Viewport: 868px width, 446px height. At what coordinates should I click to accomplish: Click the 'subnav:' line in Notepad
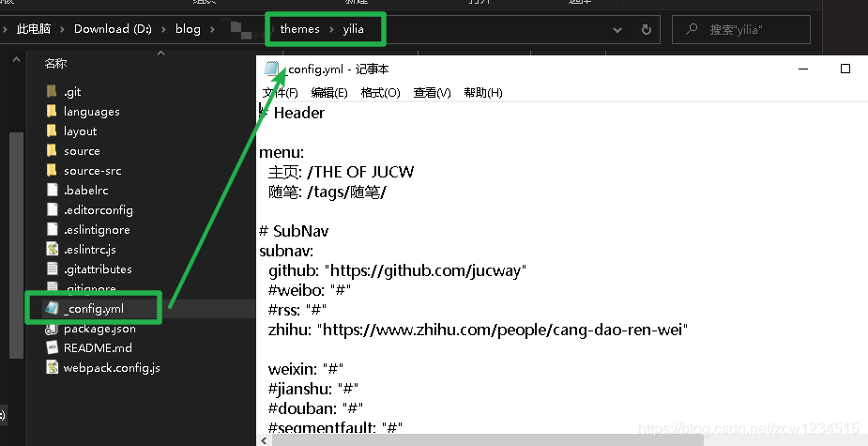click(286, 251)
